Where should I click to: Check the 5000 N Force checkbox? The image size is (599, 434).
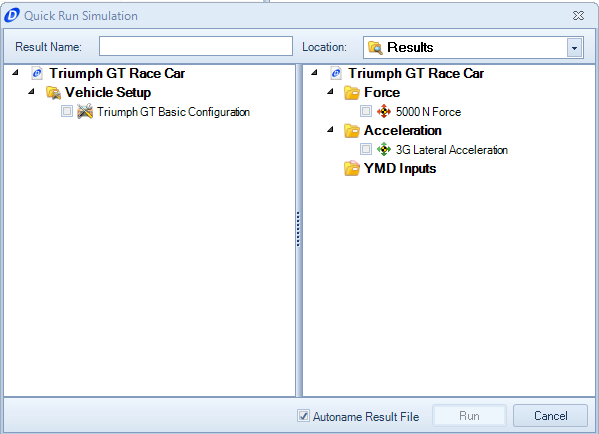[366, 111]
